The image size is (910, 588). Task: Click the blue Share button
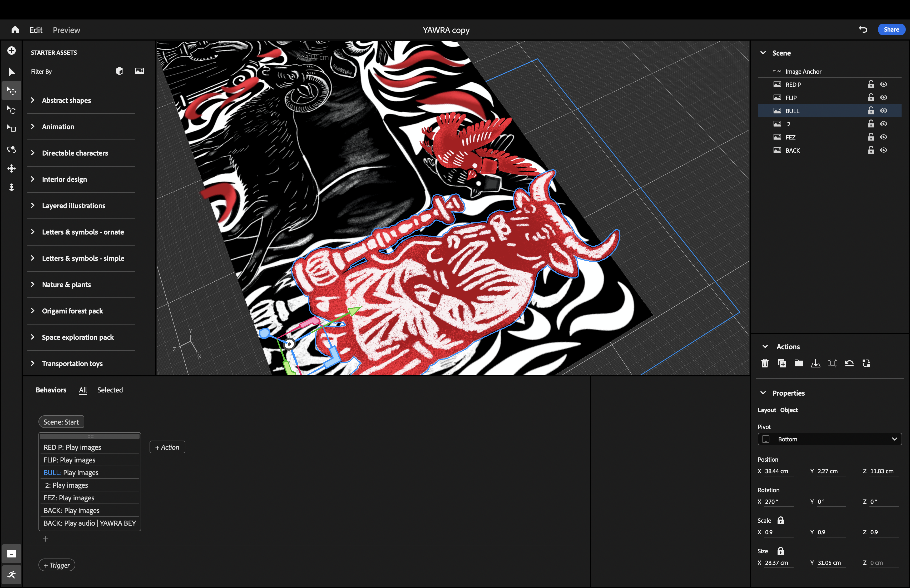point(891,29)
